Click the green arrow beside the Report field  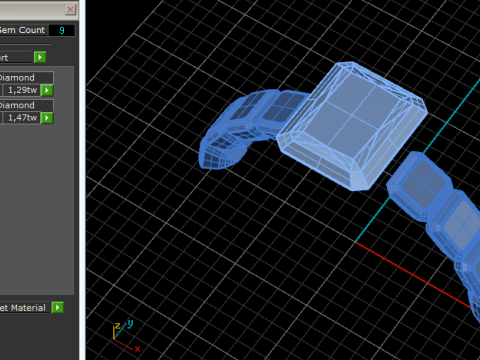[x=40, y=57]
